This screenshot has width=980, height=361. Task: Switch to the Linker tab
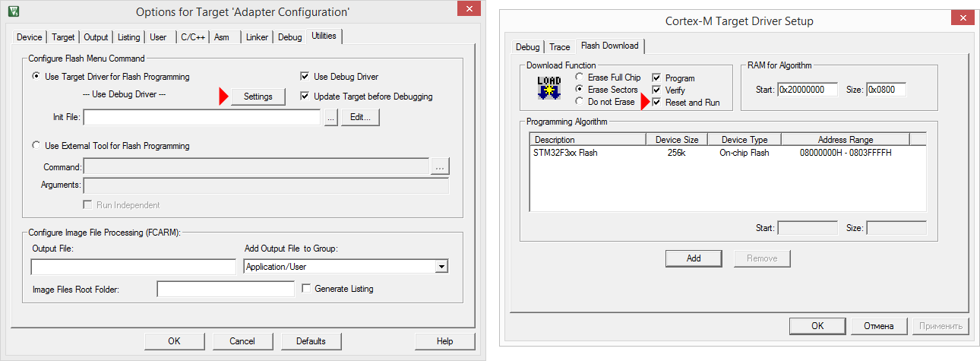[258, 37]
